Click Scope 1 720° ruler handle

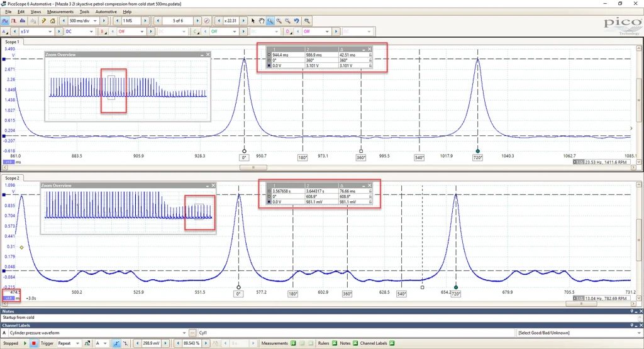pyautogui.click(x=478, y=151)
